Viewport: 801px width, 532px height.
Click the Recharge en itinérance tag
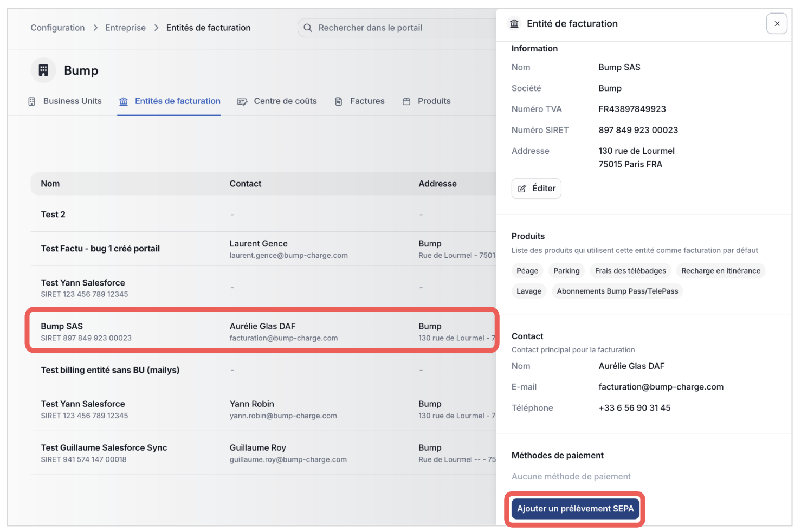click(720, 271)
